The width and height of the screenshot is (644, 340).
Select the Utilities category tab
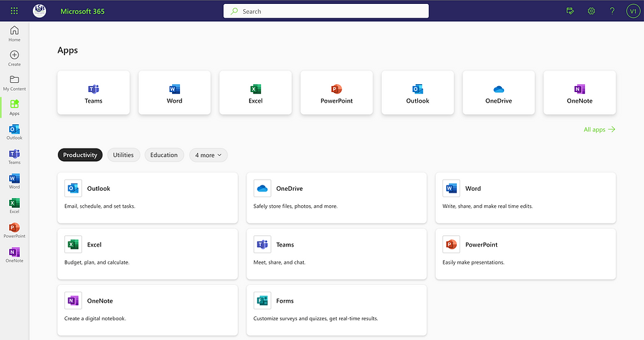coord(124,155)
